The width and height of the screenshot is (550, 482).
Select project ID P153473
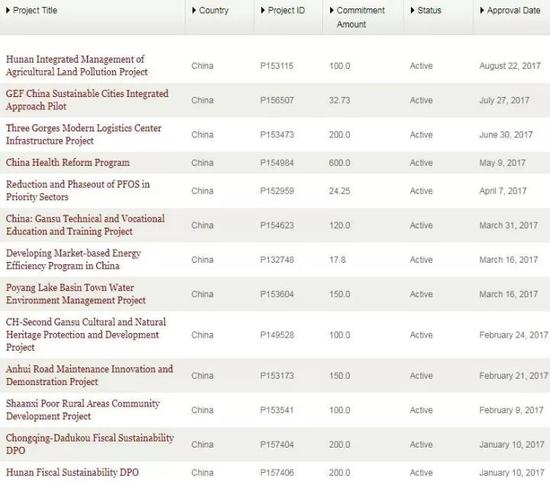(x=277, y=135)
